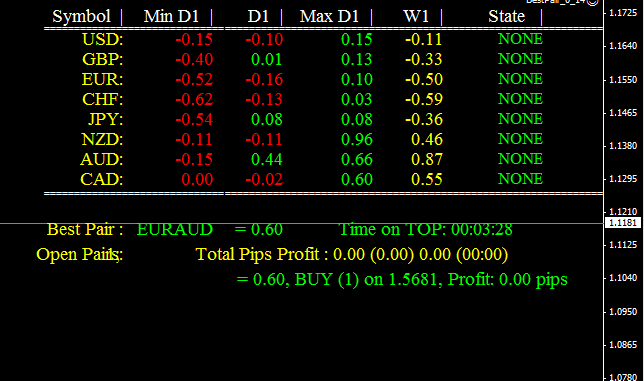Click 1.1640 on the price scale
Image resolution: width=644 pixels, height=381 pixels.
pos(623,46)
